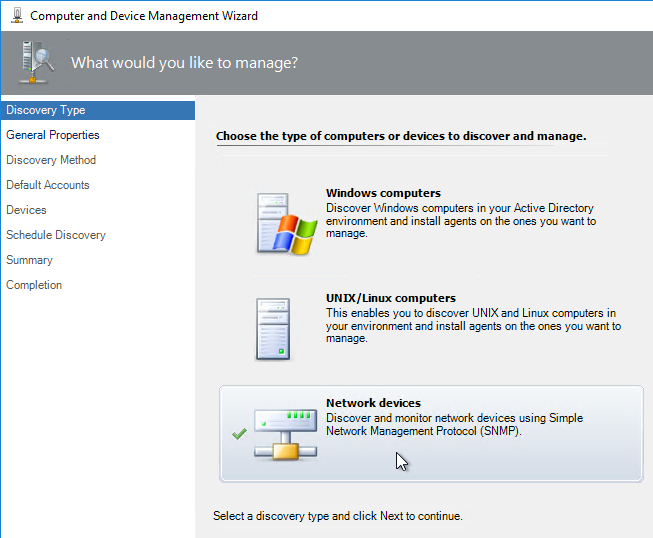Image resolution: width=653 pixels, height=538 pixels.
Task: Go to the Schedule Discovery step
Action: pyautogui.click(x=56, y=235)
